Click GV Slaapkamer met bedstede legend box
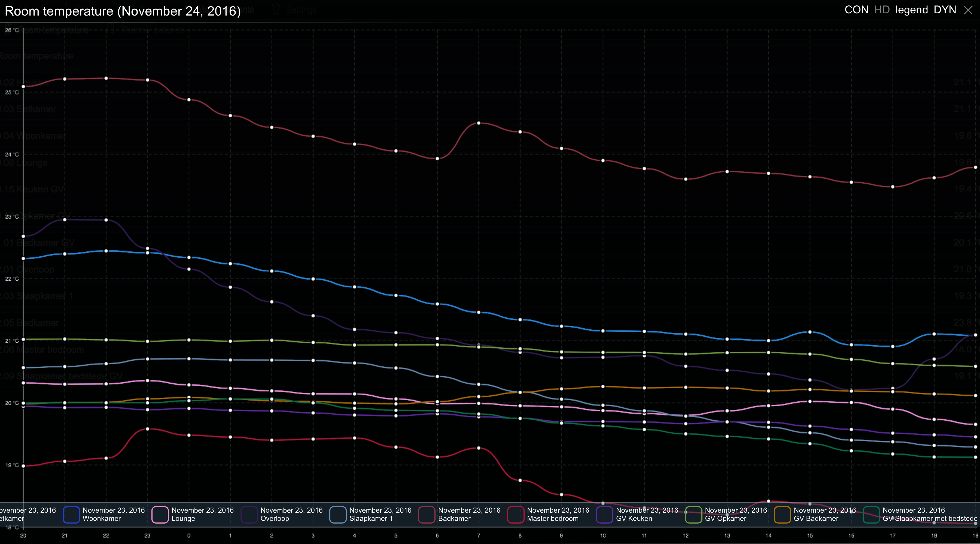The height and width of the screenshot is (544, 980). tap(871, 515)
